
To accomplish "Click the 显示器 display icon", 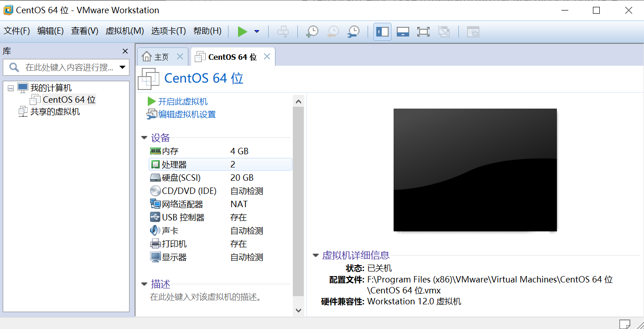I will click(x=156, y=257).
